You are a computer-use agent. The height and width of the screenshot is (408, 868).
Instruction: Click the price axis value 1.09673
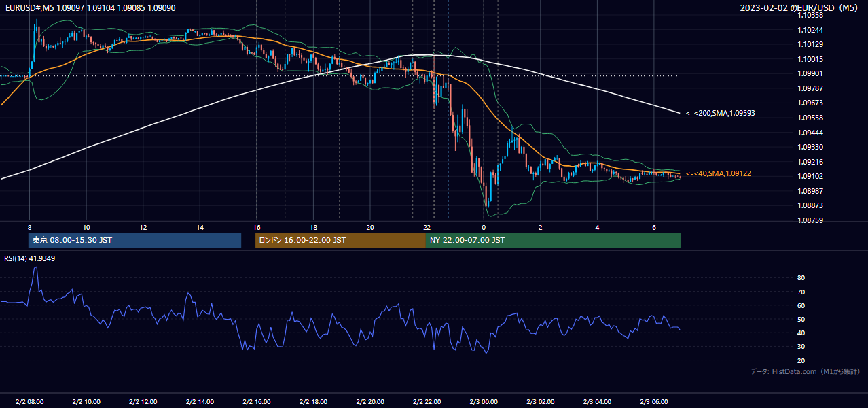(x=810, y=103)
